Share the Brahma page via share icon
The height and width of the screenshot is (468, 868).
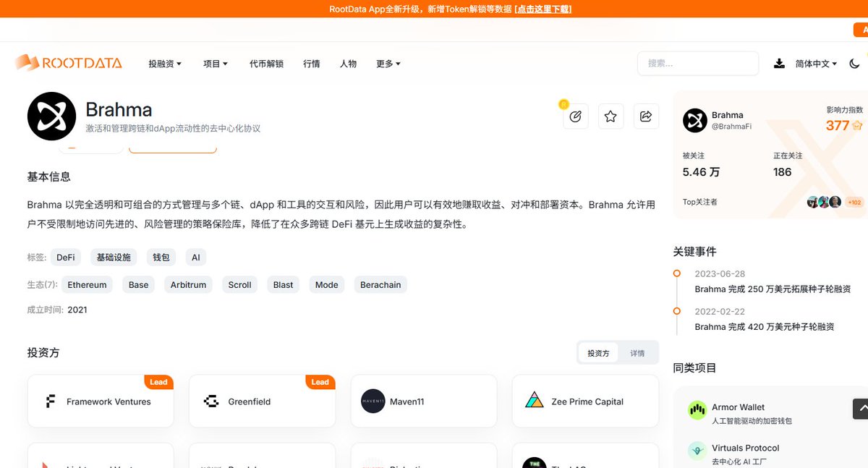(647, 116)
